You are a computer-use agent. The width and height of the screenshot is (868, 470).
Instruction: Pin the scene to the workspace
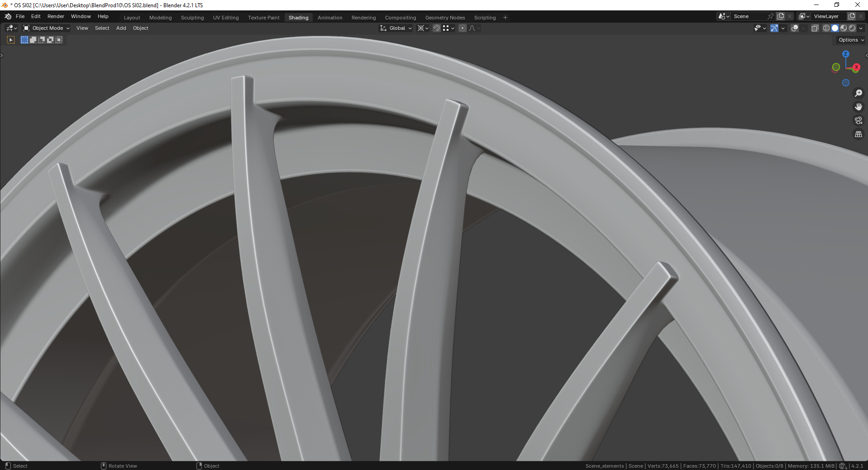point(771,16)
